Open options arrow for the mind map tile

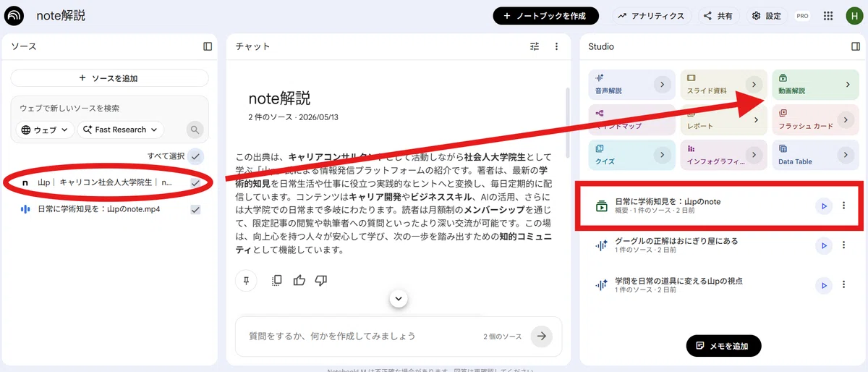tap(662, 119)
